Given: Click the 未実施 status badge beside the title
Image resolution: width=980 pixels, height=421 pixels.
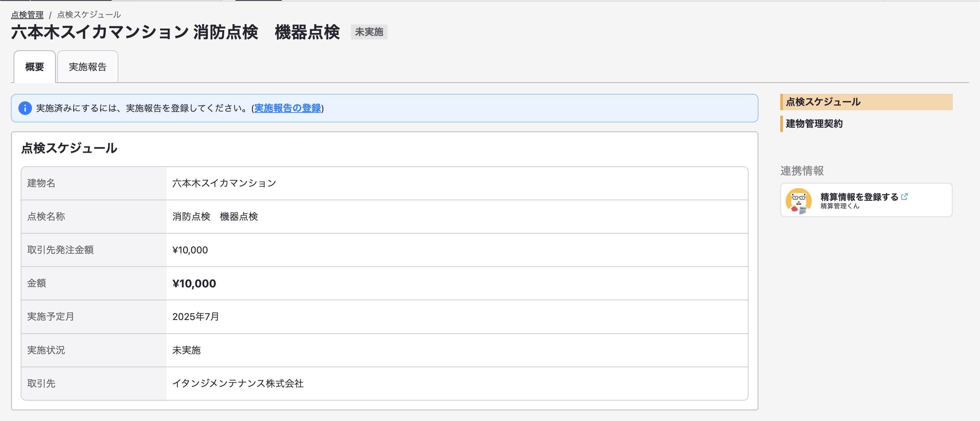Looking at the screenshot, I should coord(369,32).
